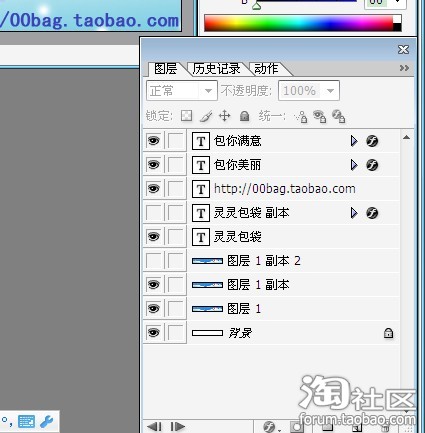Hide the 包你美丽 text layer
This screenshot has width=425, height=433.
pyautogui.click(x=153, y=165)
